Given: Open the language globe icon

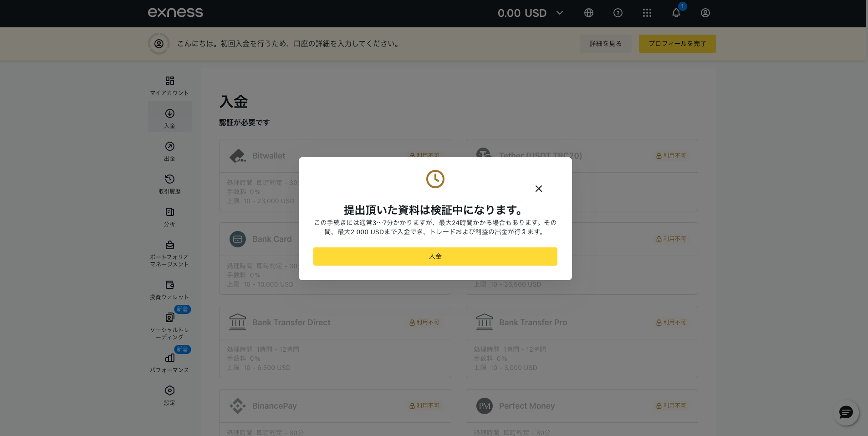Looking at the screenshot, I should tap(588, 13).
